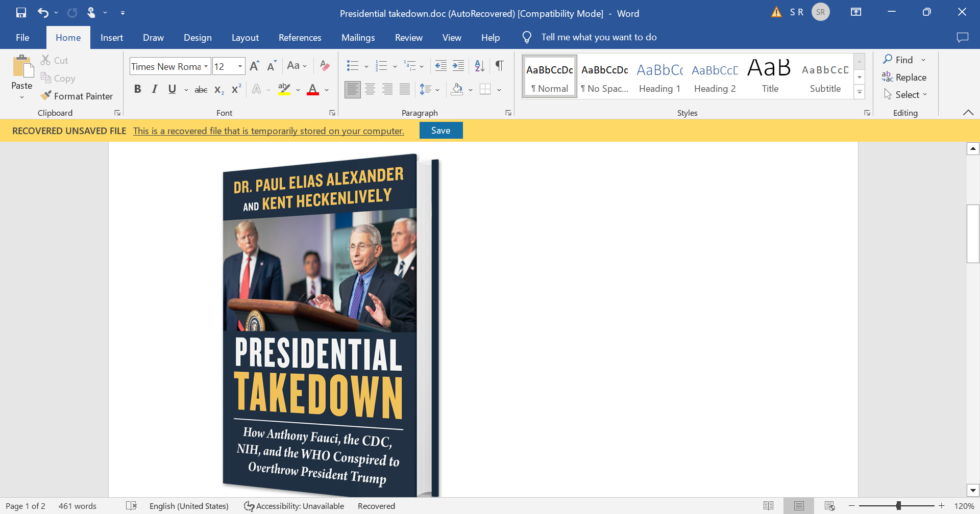Switch to the References tab
The image size is (980, 514).
pos(300,38)
